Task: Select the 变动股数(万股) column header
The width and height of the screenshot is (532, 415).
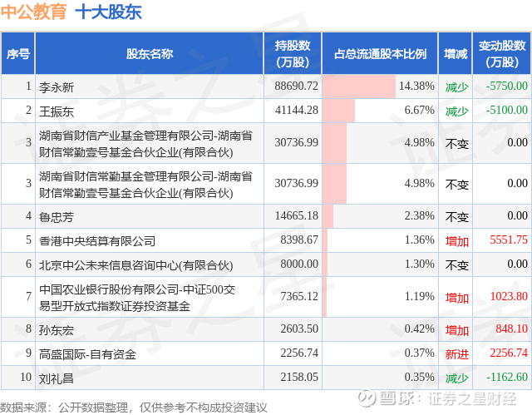Action: pyautogui.click(x=502, y=53)
